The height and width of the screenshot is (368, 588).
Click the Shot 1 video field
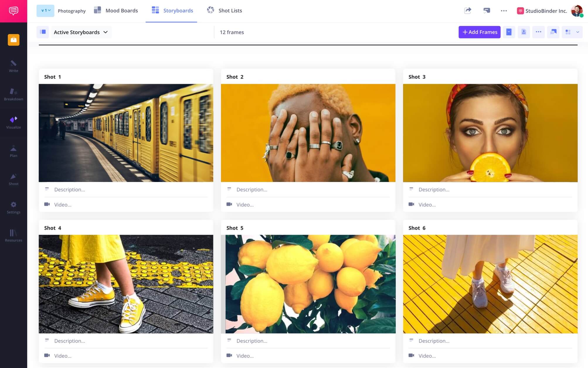pos(126,205)
